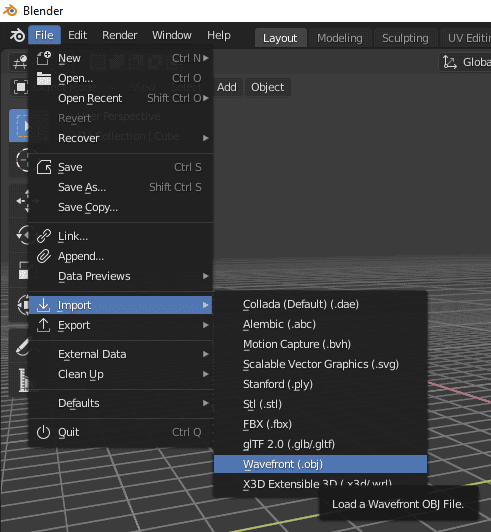Open the Window menu
This screenshot has width=491, height=532.
click(x=172, y=35)
